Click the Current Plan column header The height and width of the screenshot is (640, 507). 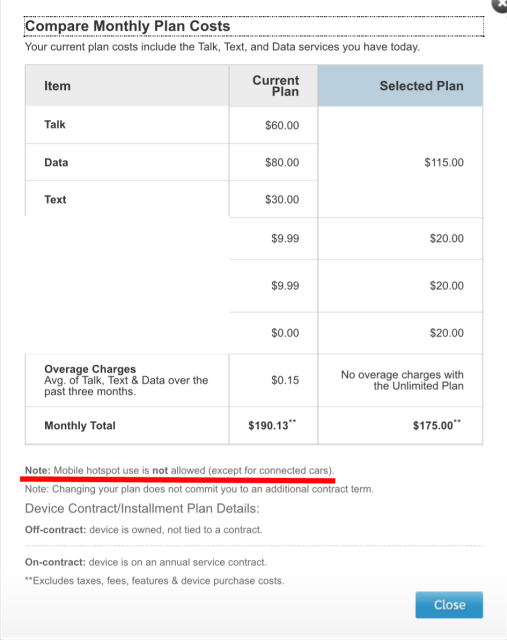(x=274, y=86)
